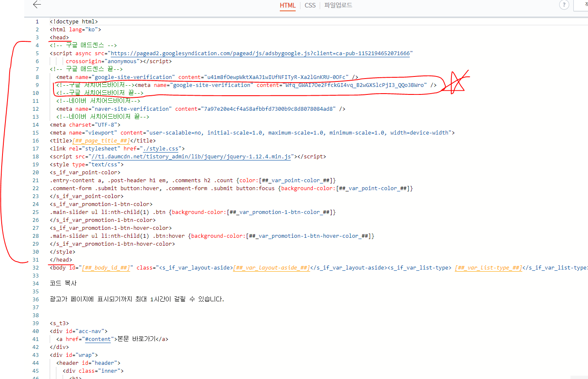588x379 pixels.
Task: Open the 파일업로드 tab
Action: [x=338, y=5]
